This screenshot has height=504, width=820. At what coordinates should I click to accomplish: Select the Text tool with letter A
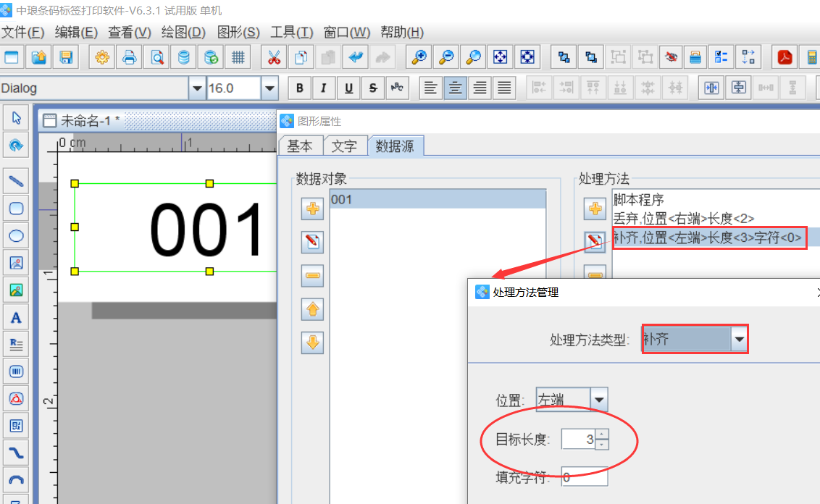coord(16,316)
